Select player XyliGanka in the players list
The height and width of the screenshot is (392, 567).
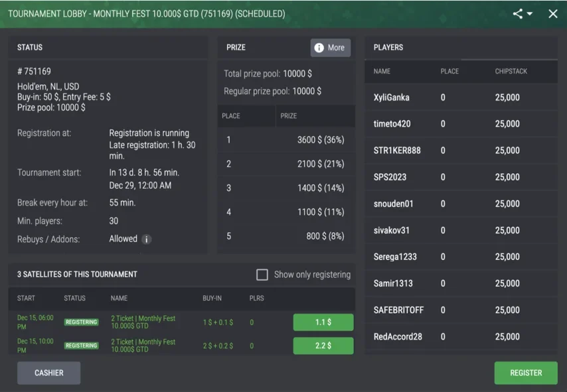pos(392,98)
